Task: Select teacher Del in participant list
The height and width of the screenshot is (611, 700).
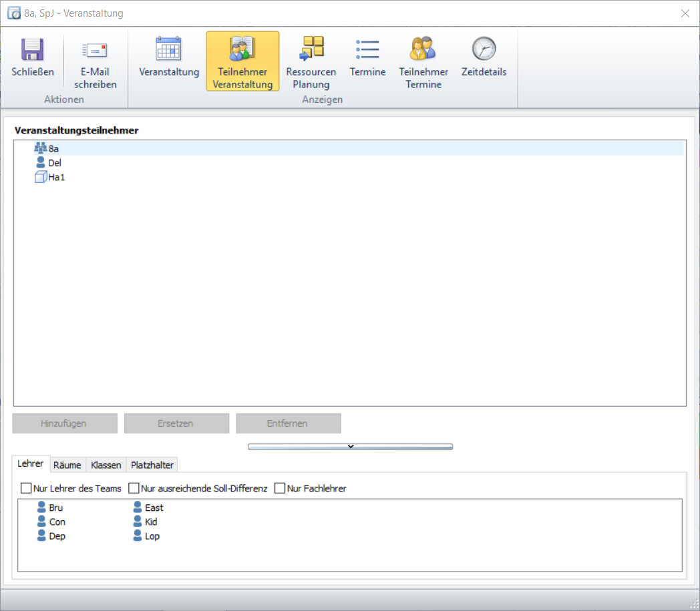Action: pyautogui.click(x=49, y=163)
